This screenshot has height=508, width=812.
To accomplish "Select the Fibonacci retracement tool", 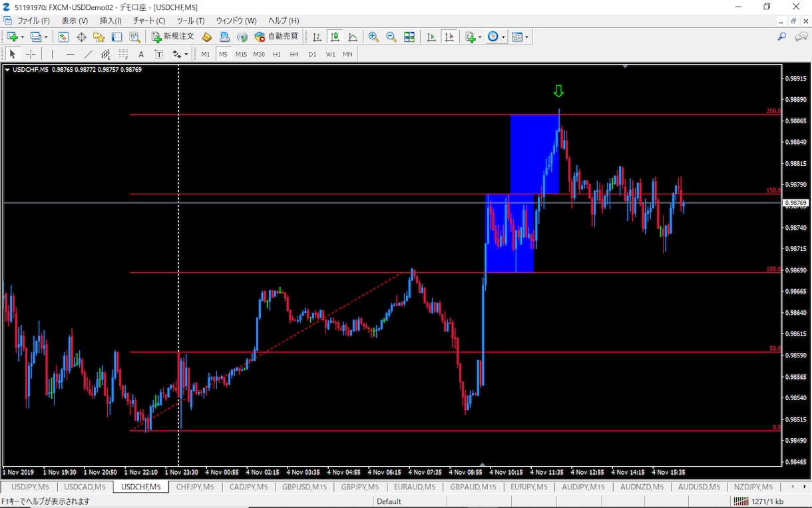I will (x=123, y=55).
